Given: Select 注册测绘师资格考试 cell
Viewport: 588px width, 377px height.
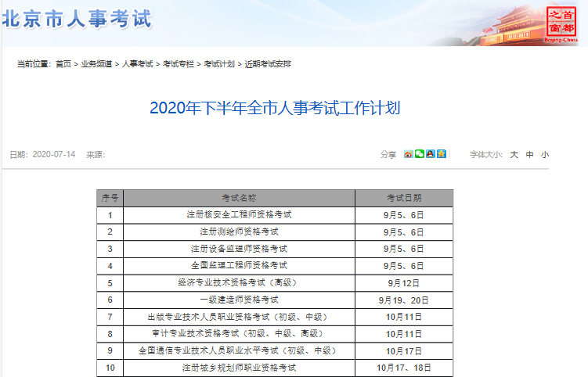Looking at the screenshot, I should point(240,232).
